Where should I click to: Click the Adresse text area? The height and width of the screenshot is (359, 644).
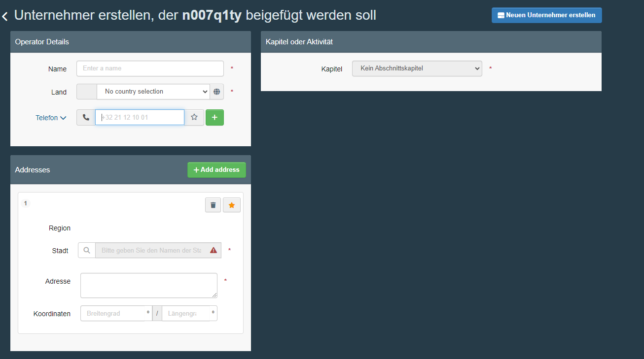(x=148, y=285)
